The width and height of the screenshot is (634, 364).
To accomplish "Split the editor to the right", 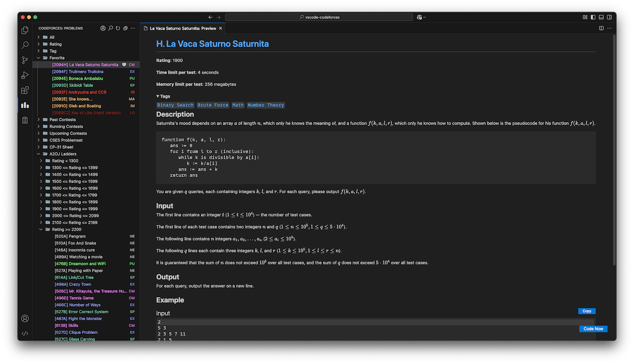I will pyautogui.click(x=601, y=28).
